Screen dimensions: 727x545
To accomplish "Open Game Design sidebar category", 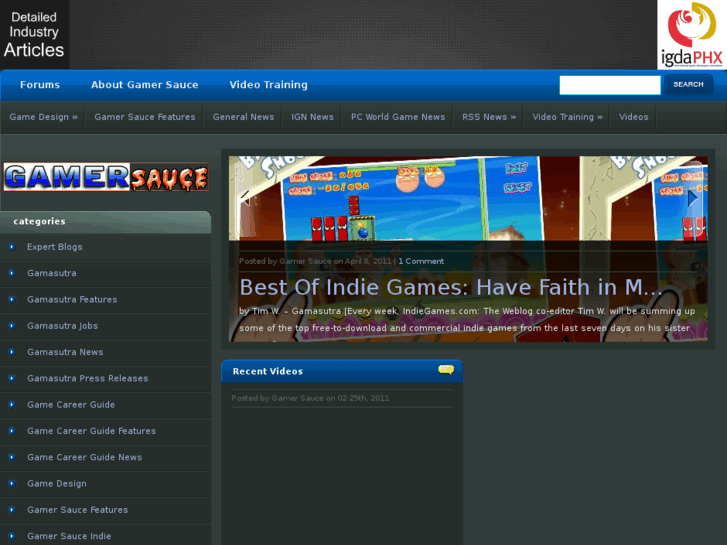I will [x=57, y=483].
